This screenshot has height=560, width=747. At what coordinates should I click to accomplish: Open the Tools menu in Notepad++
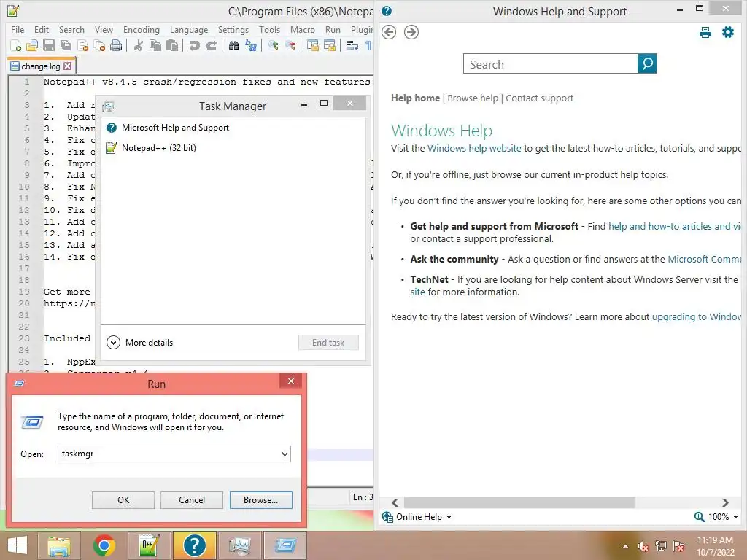[269, 29]
